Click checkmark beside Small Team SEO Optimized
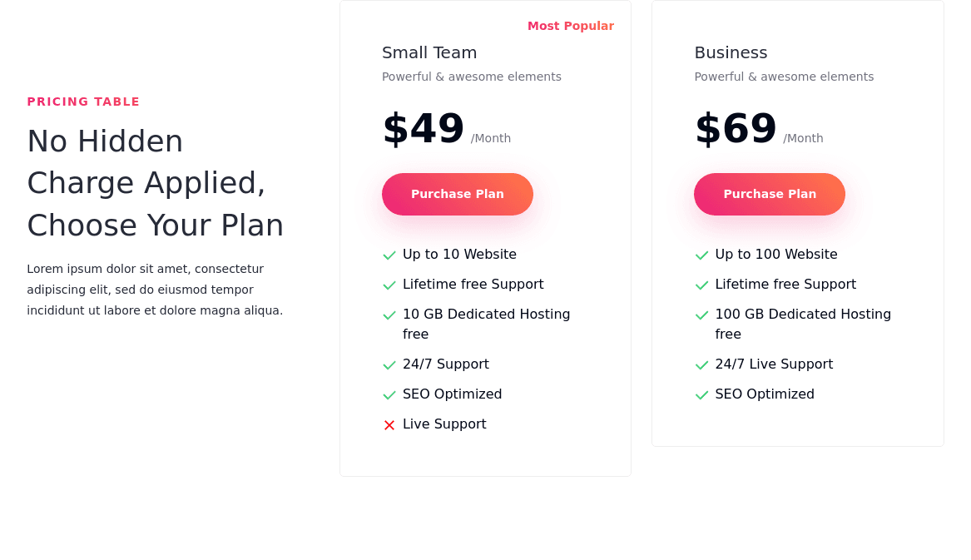 [389, 394]
